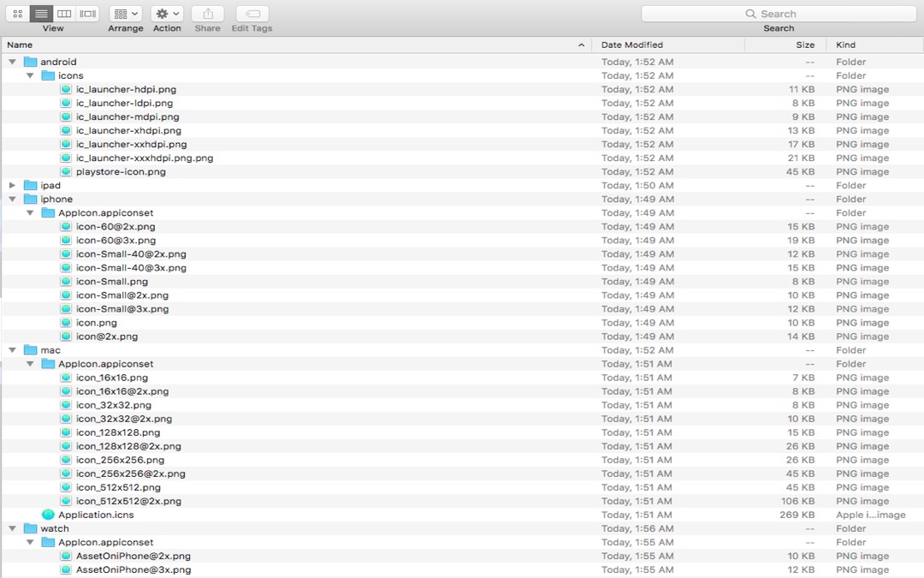924x578 pixels.
Task: Collapse the android folder
Action: point(12,62)
